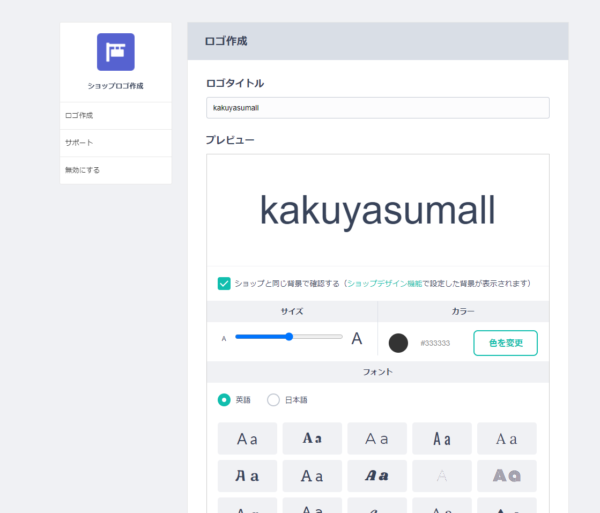Choose the last font sample in top row

[507, 438]
